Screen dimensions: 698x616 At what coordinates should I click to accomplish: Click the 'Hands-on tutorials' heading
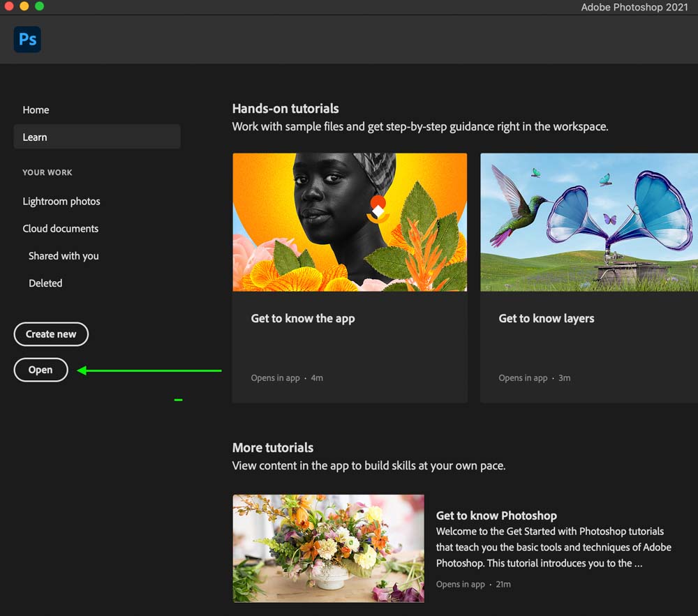pyautogui.click(x=285, y=109)
